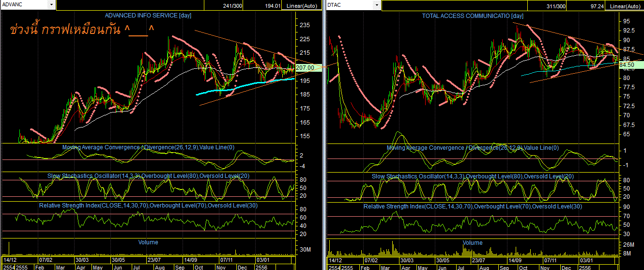Open the DTAC symbol dropdown arrow
644x270 pixels.
[x=378, y=5]
